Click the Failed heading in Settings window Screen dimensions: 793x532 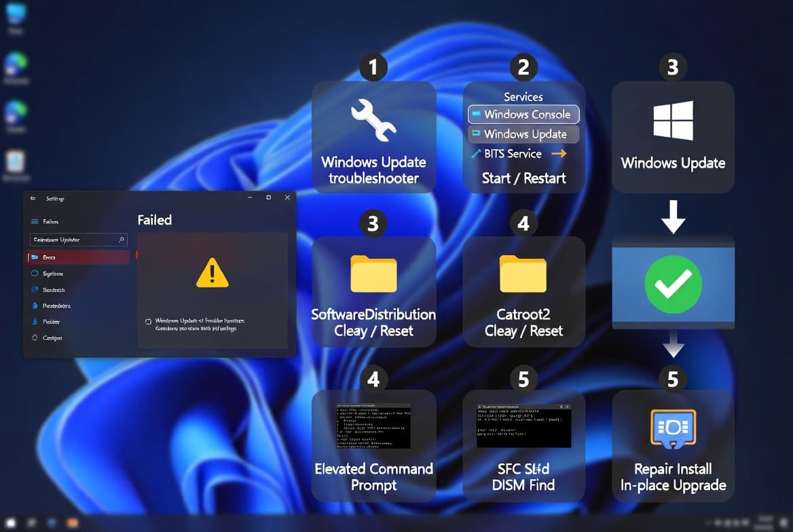(155, 220)
